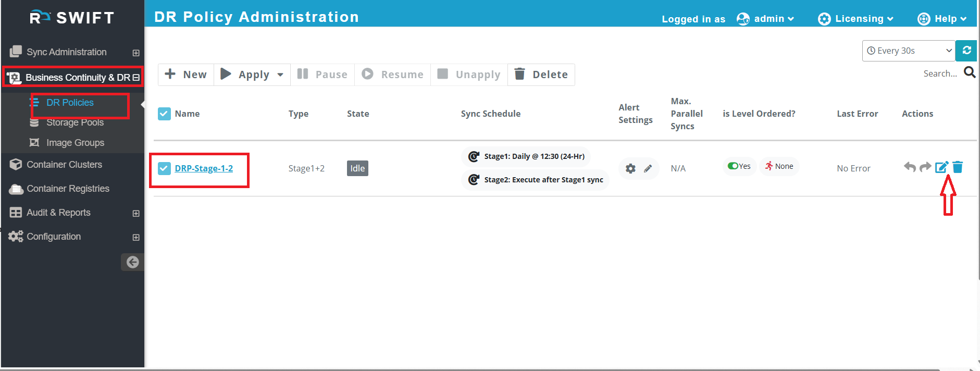Click Stage1+2 type cell
This screenshot has height=371, width=980.
click(306, 168)
